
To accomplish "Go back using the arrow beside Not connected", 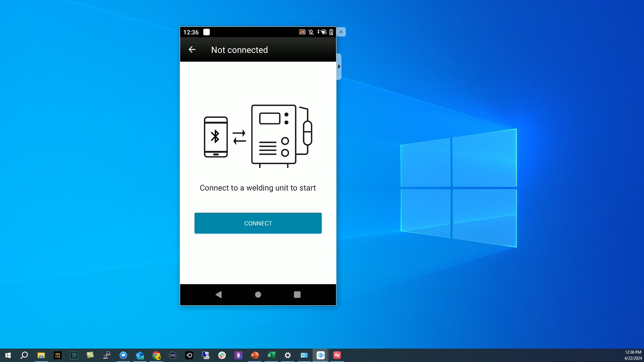I will [x=192, y=50].
